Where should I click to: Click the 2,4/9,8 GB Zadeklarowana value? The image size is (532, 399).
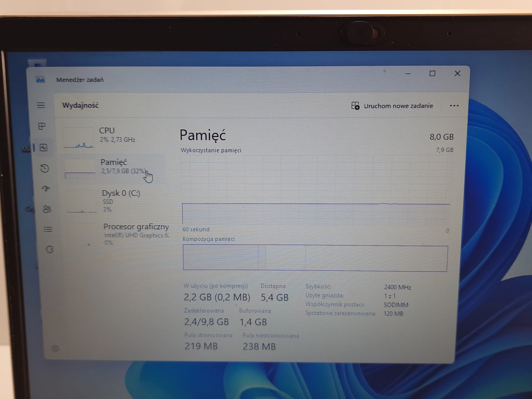206,322
